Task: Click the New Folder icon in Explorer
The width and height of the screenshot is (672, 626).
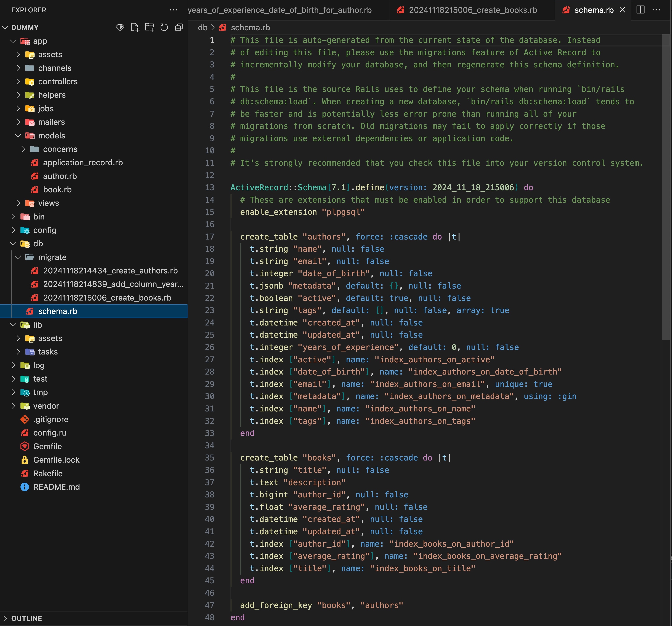Action: 149,27
